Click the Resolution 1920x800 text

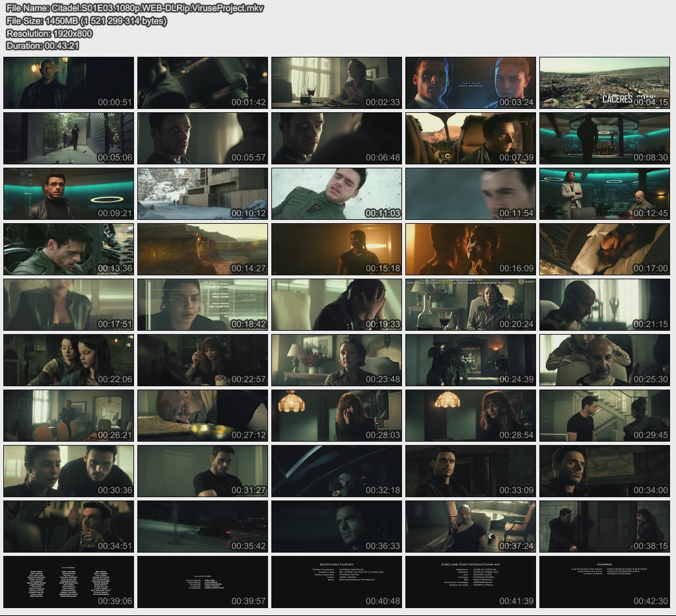49,33
